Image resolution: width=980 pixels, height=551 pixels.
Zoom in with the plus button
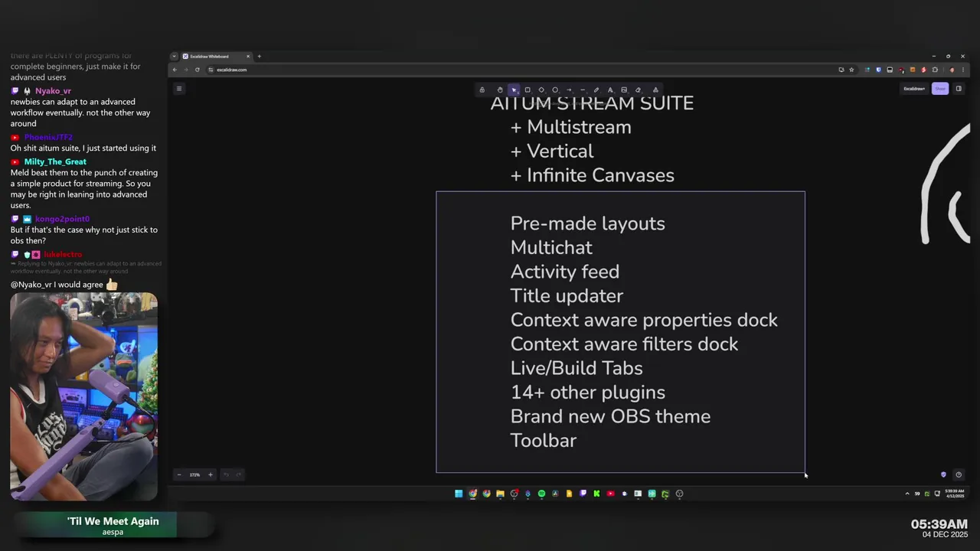(211, 474)
